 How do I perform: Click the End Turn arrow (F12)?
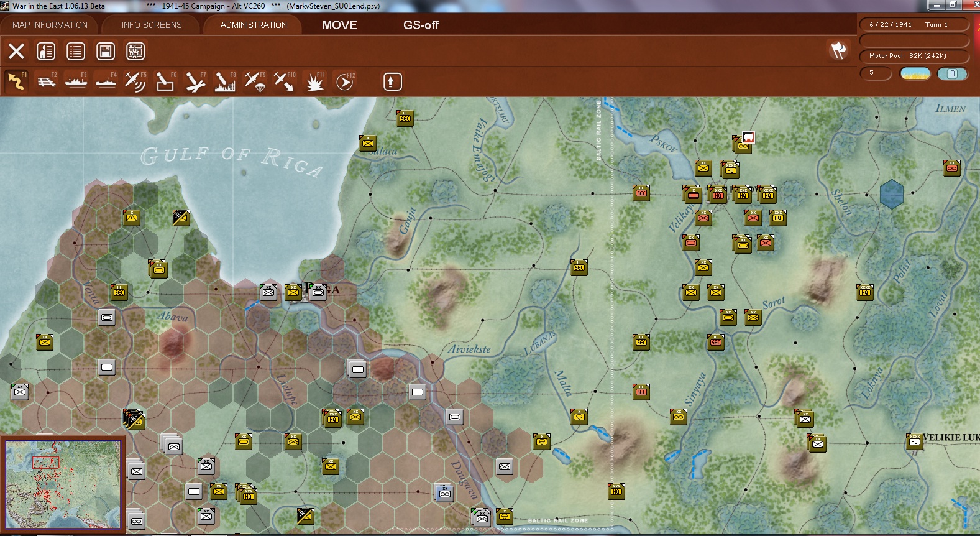tap(344, 81)
